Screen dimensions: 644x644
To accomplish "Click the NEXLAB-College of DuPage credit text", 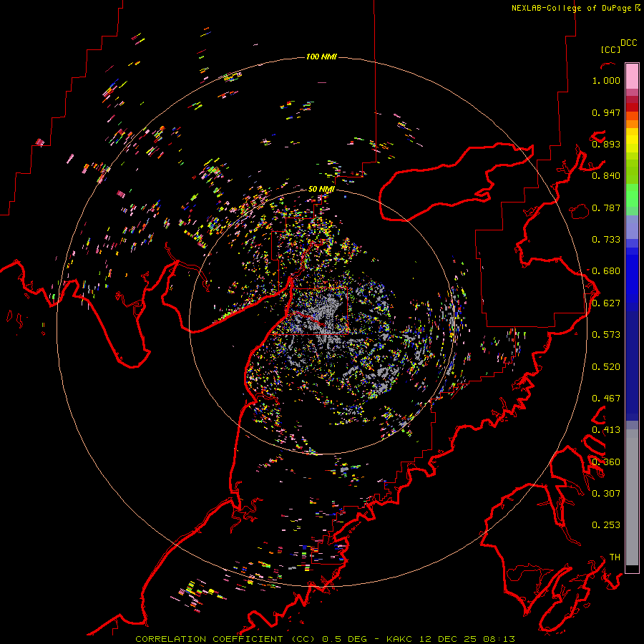I will [572, 8].
